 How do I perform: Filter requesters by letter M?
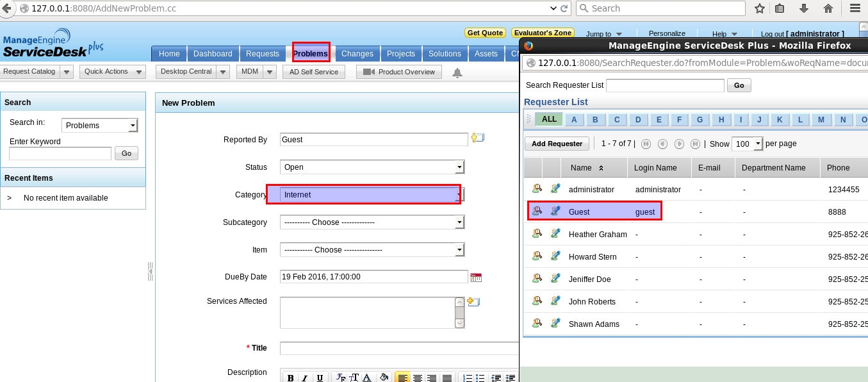click(821, 120)
